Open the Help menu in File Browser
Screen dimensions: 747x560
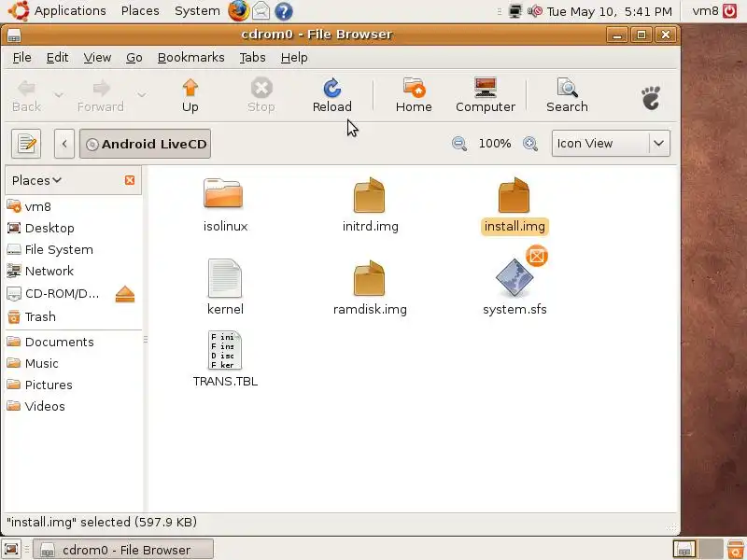[x=294, y=58]
